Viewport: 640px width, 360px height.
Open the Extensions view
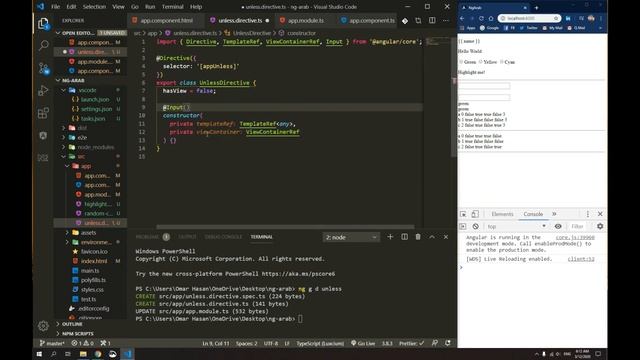click(43, 113)
